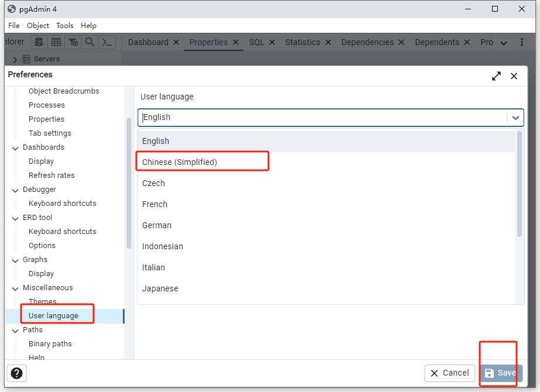The height and width of the screenshot is (392, 540).
Task: Click the server connection toolbar icon
Action: coord(39,42)
